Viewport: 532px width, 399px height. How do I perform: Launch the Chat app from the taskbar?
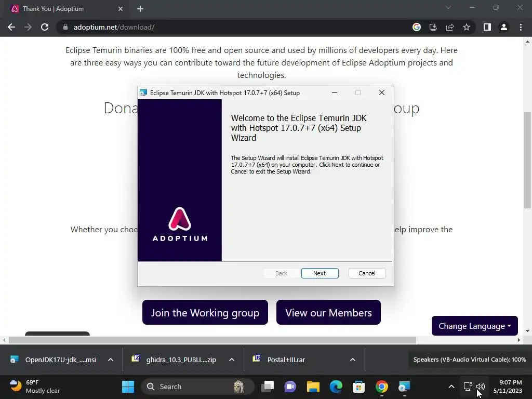coord(290,387)
